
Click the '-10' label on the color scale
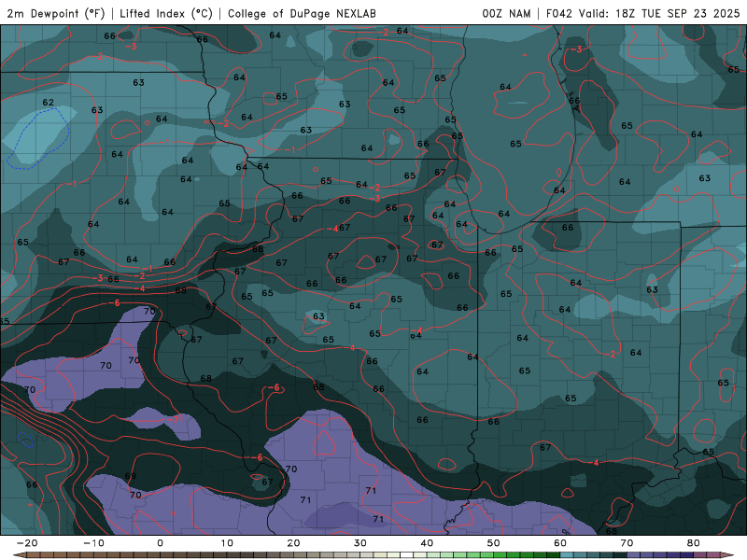[x=93, y=543]
